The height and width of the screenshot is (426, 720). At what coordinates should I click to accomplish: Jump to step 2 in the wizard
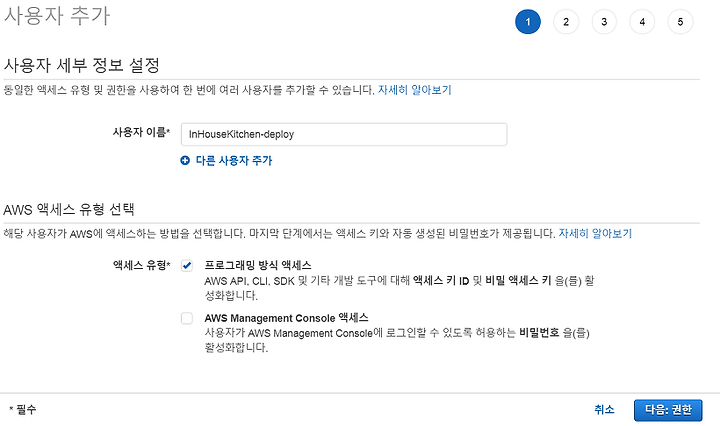(x=566, y=22)
